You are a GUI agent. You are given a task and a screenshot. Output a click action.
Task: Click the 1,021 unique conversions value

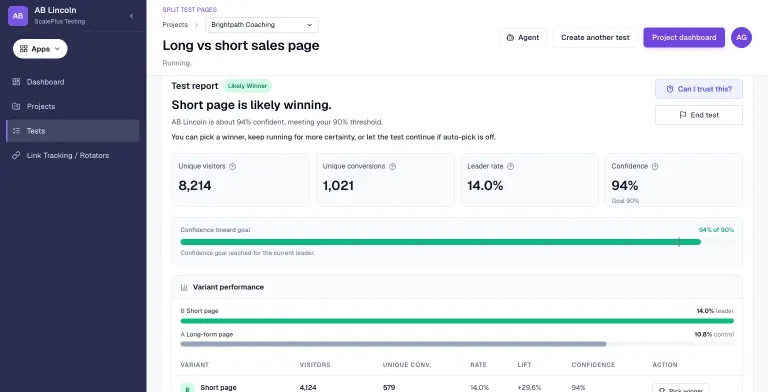(338, 186)
